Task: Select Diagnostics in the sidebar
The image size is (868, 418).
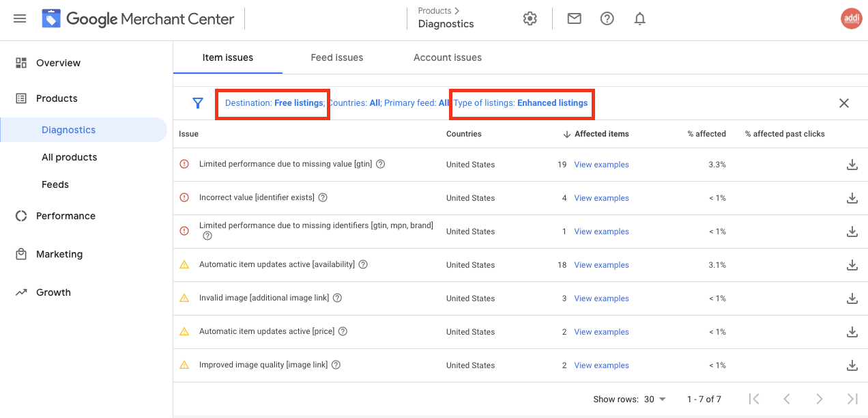Action: pos(83,130)
